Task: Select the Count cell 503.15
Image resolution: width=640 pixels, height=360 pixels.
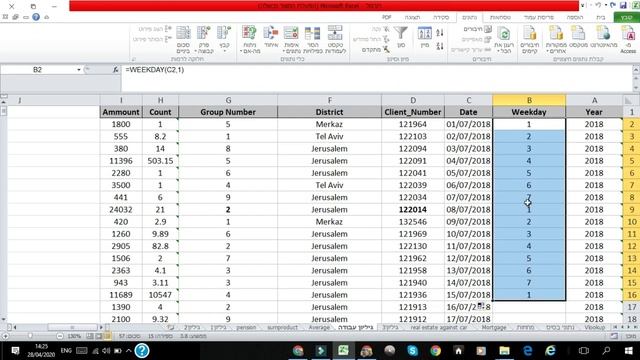Action: coord(160,161)
